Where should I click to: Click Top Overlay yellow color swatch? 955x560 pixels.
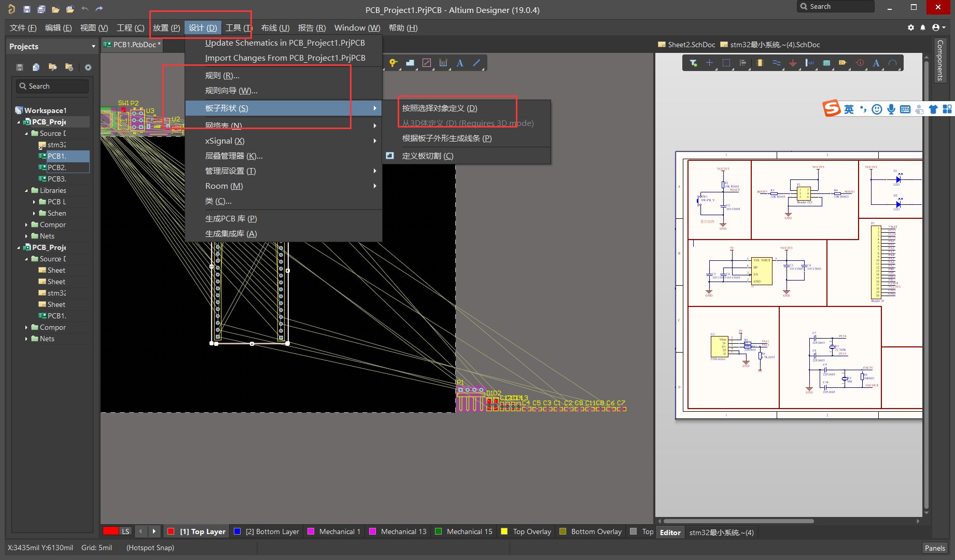coord(504,531)
